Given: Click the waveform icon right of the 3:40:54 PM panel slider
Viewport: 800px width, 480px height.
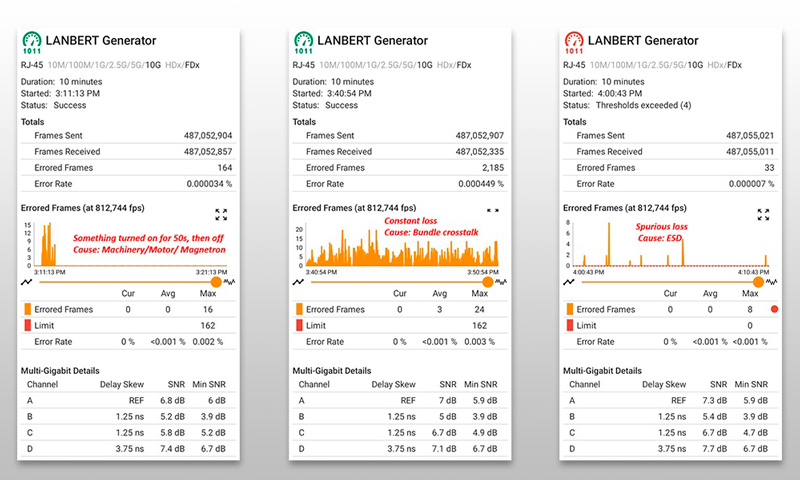Looking at the screenshot, I should pos(501,282).
